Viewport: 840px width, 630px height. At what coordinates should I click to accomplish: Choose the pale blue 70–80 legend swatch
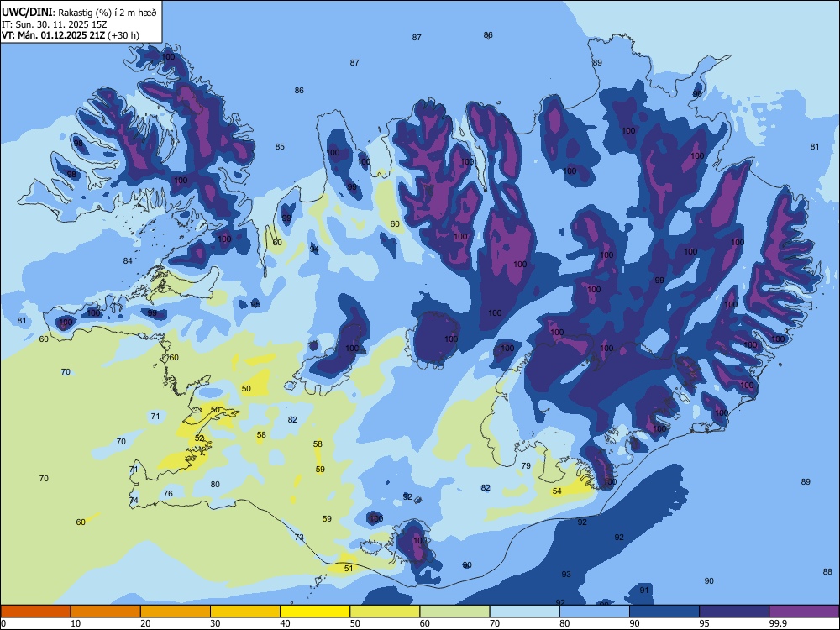click(x=524, y=612)
